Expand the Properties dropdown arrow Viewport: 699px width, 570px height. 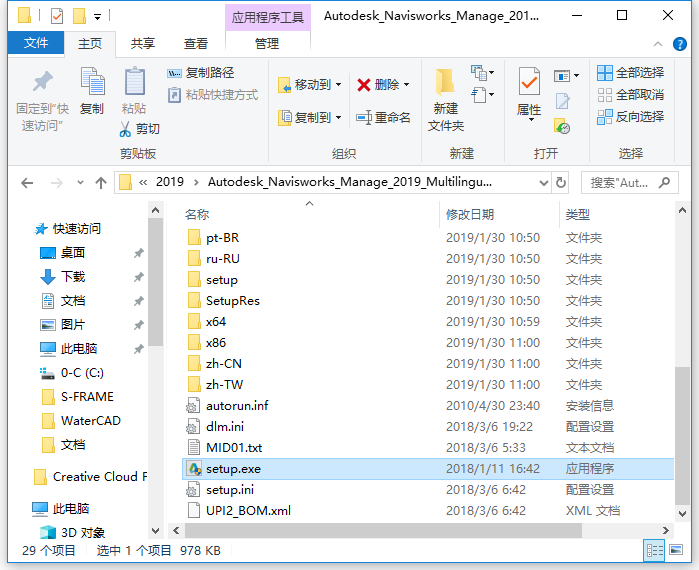coord(529,120)
